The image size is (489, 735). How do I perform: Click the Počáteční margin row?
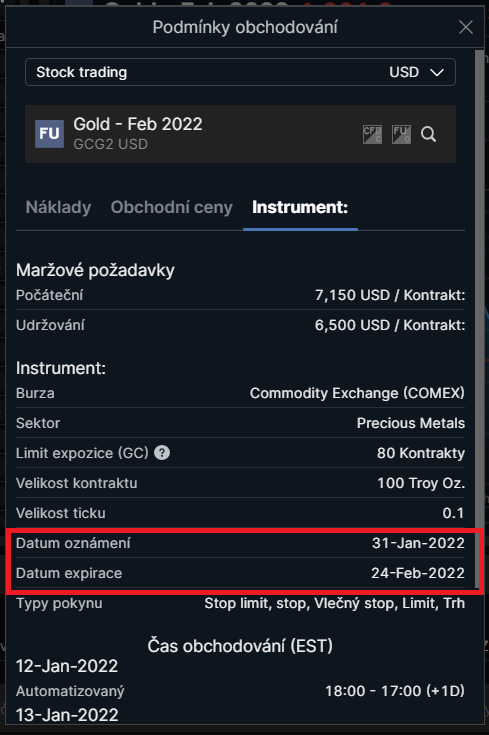(240, 295)
